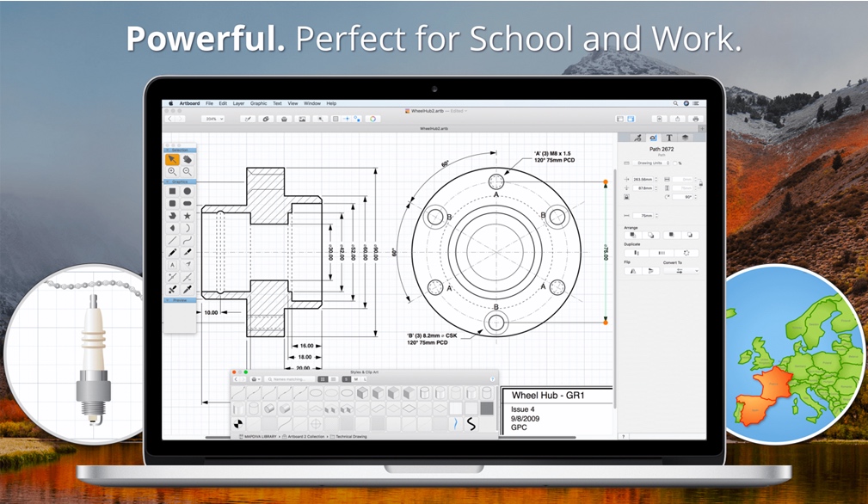Activate the Text tool in tool palette
The height and width of the screenshot is (504, 868).
172,265
